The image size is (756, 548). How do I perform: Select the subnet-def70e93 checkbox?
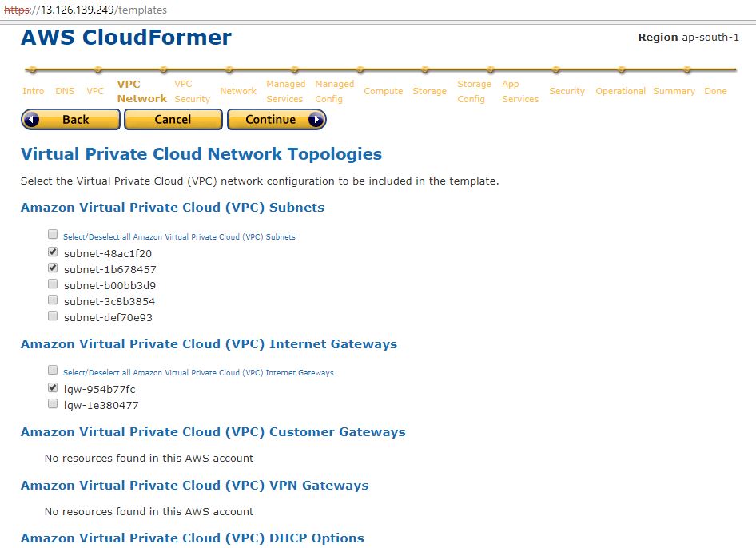(x=53, y=316)
